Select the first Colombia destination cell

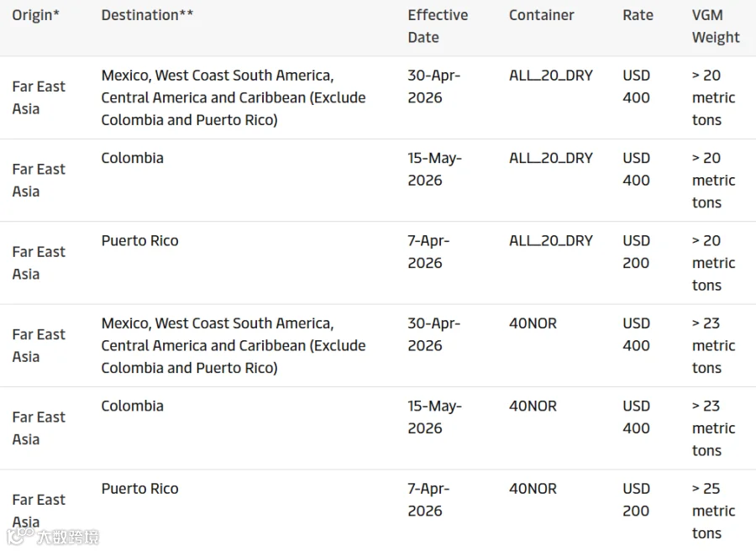(132, 158)
